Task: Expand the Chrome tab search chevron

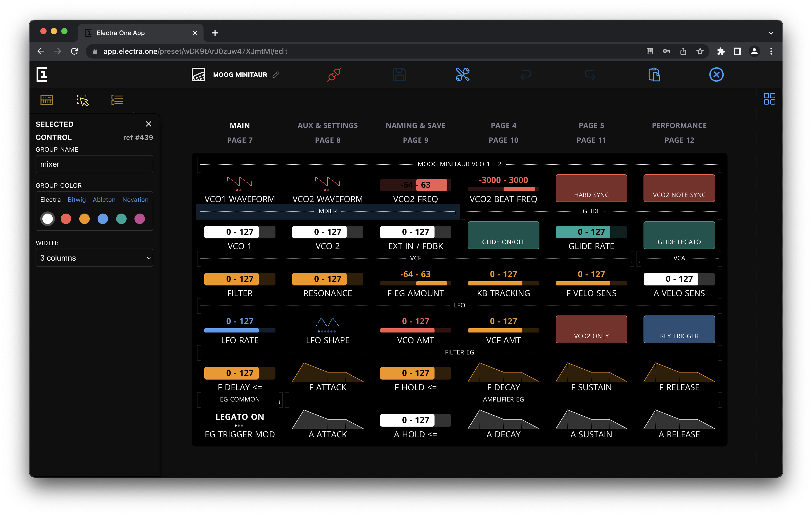Action: [x=771, y=33]
